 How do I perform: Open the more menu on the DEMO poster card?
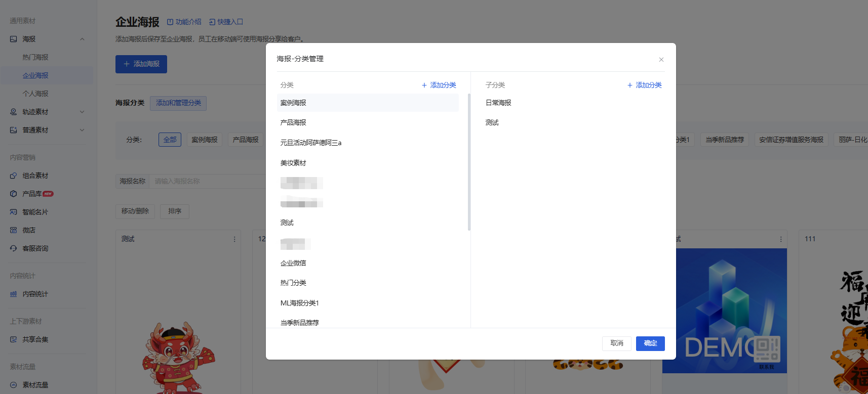pos(781,239)
